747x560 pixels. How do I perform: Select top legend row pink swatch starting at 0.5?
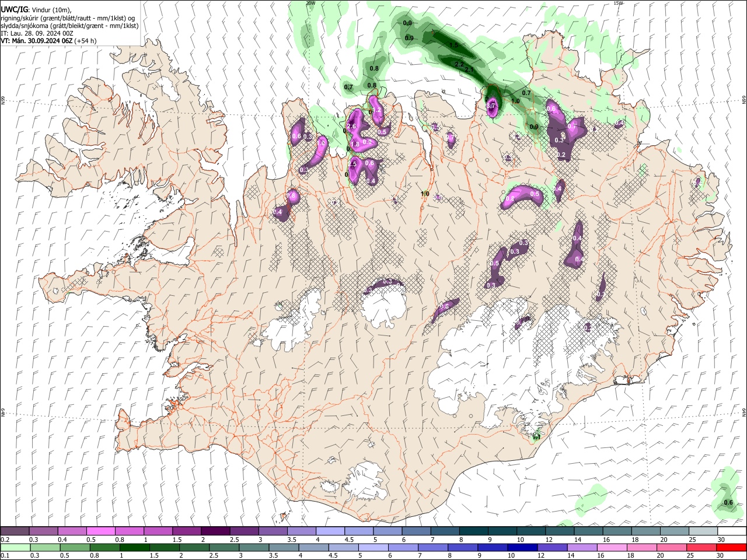coord(101,531)
